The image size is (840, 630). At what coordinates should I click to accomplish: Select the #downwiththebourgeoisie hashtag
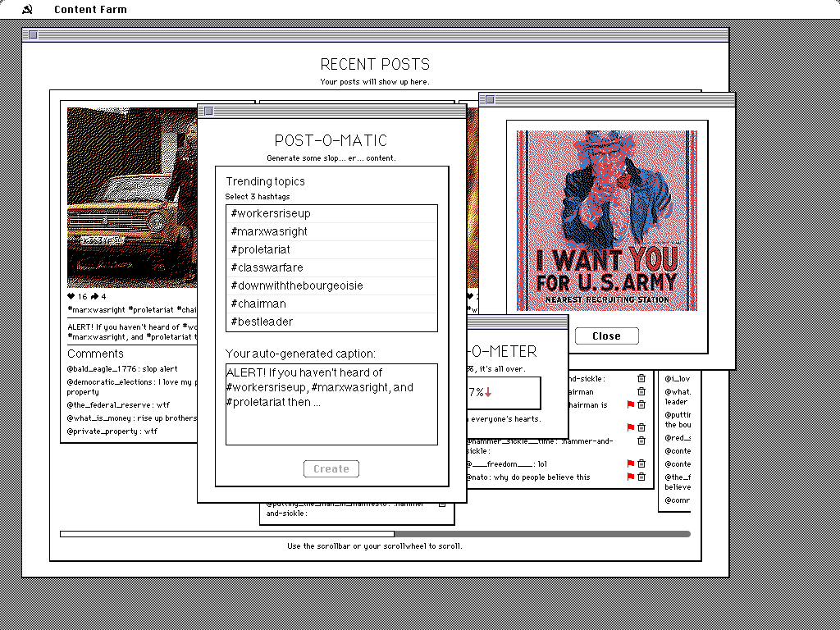[331, 286]
